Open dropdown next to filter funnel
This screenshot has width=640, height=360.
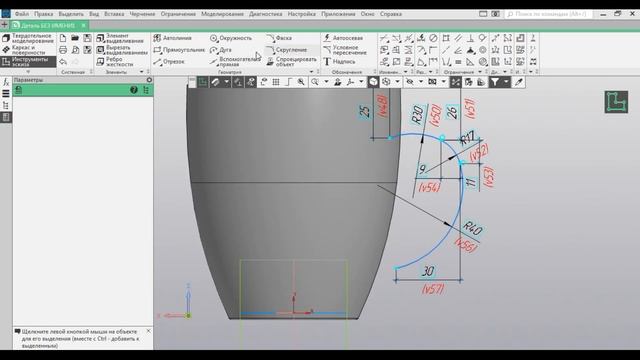pos(506,82)
